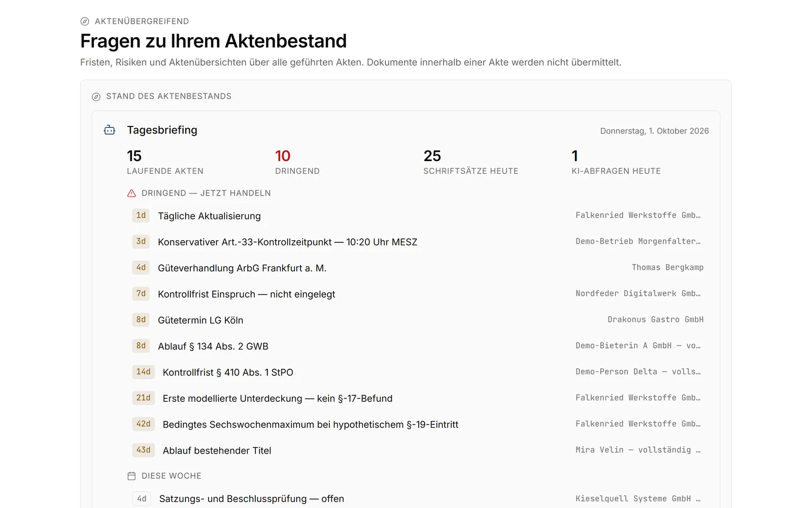Select Ablauf bestehender Titel entry
Screen dimensions: 812x508
(418, 451)
